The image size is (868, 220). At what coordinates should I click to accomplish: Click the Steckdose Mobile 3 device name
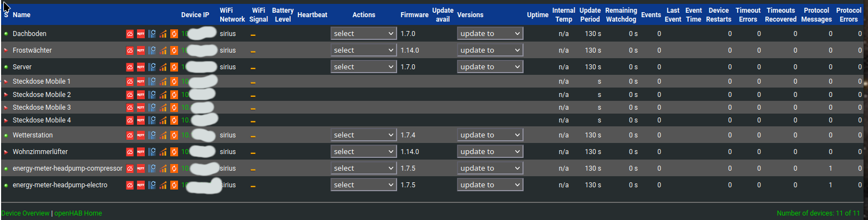pyautogui.click(x=42, y=108)
